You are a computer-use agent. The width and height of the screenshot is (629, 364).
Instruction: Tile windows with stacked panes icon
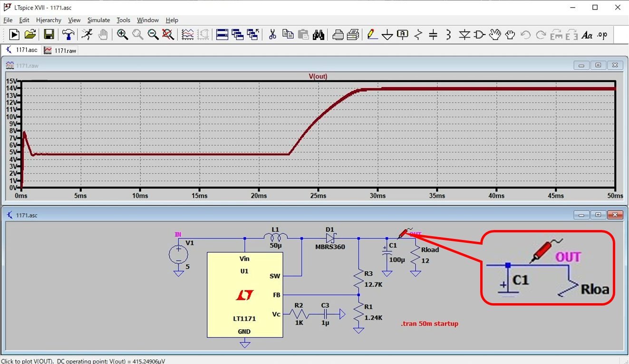pos(223,34)
